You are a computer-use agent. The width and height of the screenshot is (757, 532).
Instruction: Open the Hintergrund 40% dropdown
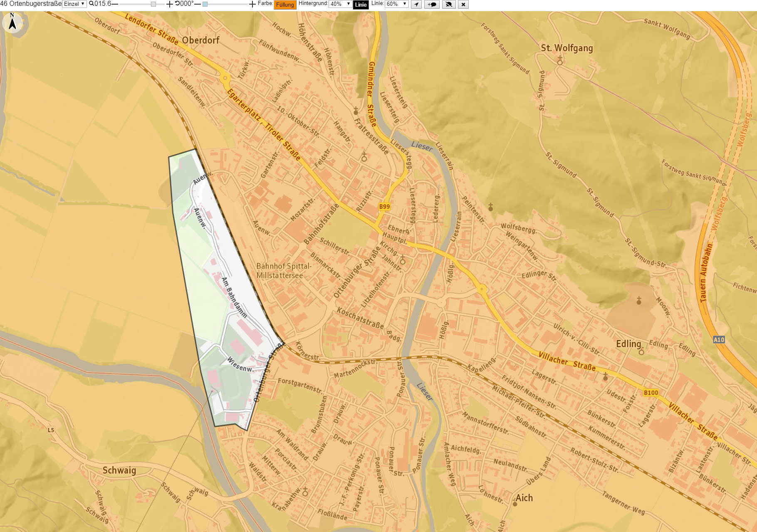click(x=340, y=4)
